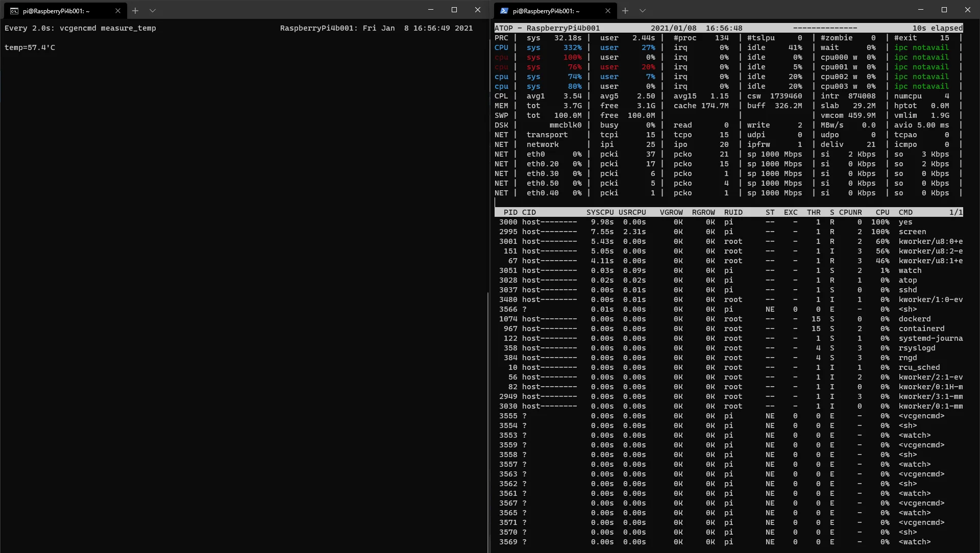Click the Command Prompt icon on the vcgencmd watch tab
The image size is (980, 553).
pyautogui.click(x=14, y=11)
